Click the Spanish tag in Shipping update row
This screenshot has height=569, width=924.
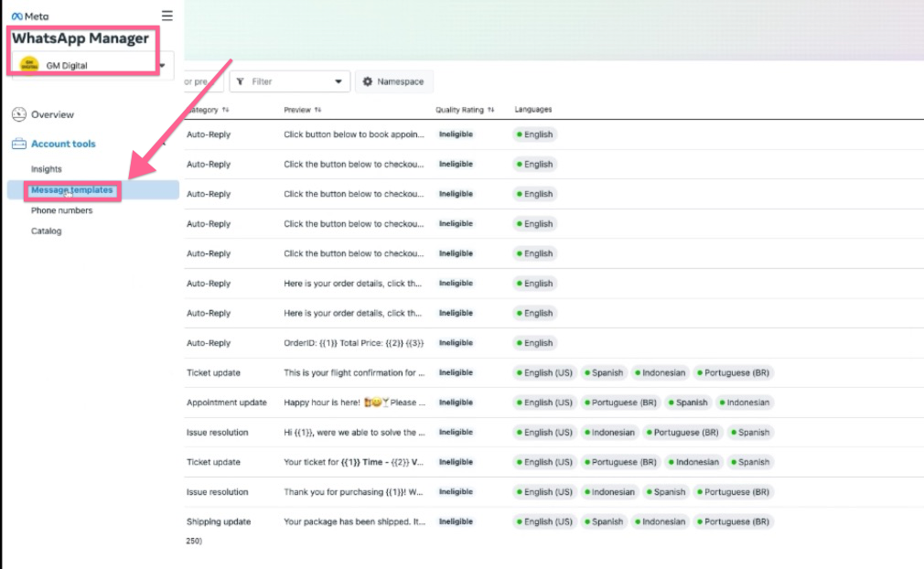(x=603, y=522)
